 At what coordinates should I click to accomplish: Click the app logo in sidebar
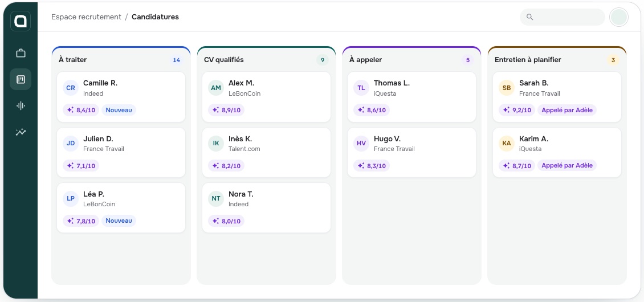click(21, 21)
